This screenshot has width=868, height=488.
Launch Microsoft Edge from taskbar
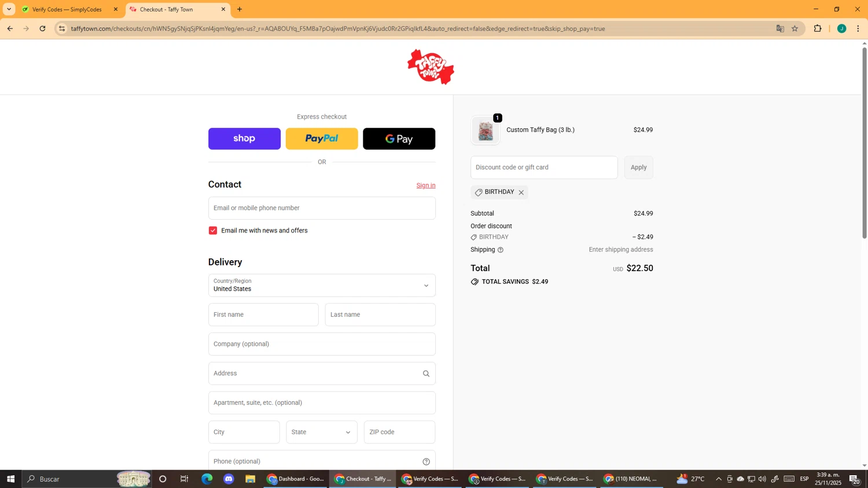pyautogui.click(x=207, y=479)
